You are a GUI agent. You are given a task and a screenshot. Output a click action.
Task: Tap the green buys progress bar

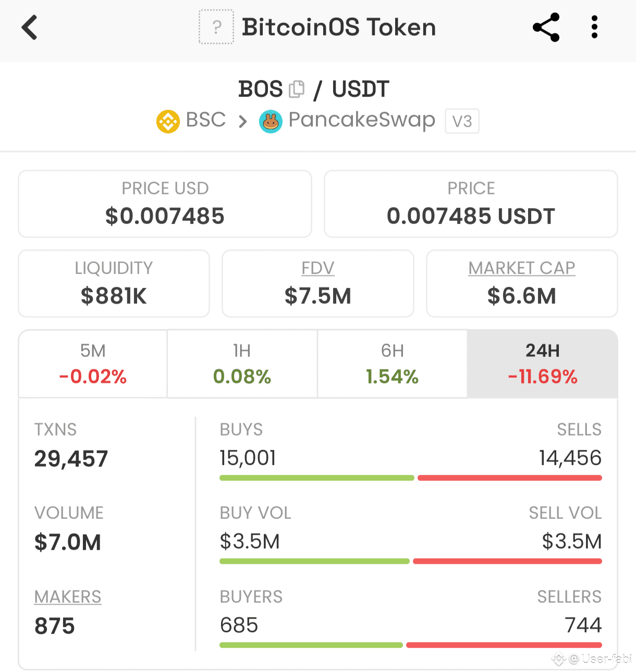(317, 478)
